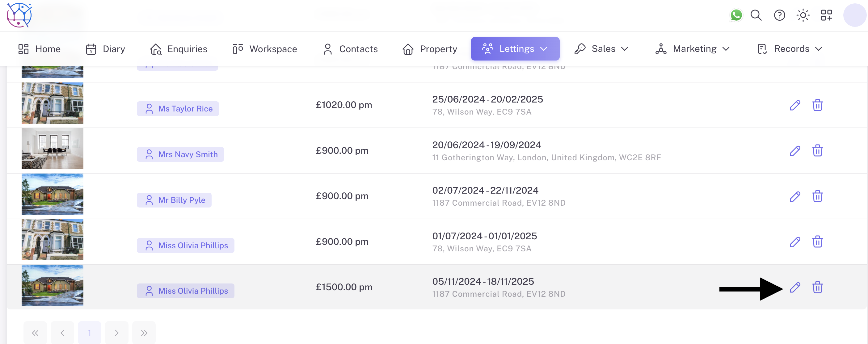Image resolution: width=868 pixels, height=344 pixels.
Task: Open WhatsApp from the header icon
Action: point(736,15)
